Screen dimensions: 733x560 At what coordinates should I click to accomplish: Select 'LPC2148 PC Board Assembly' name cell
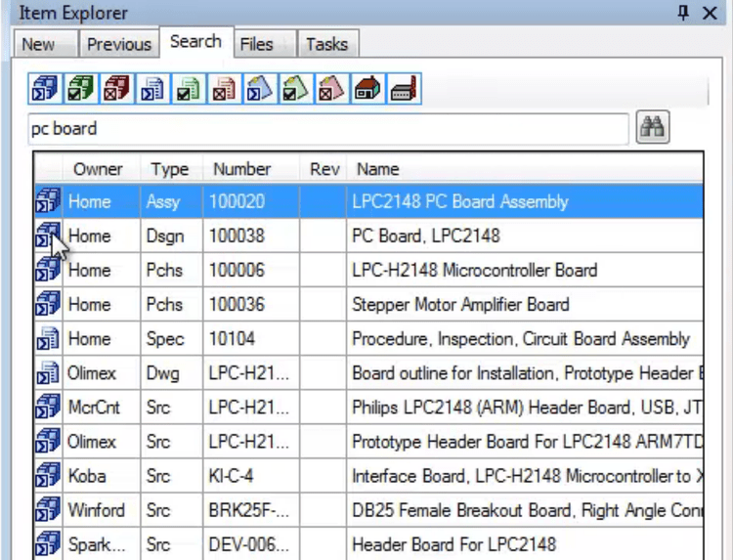(x=525, y=201)
